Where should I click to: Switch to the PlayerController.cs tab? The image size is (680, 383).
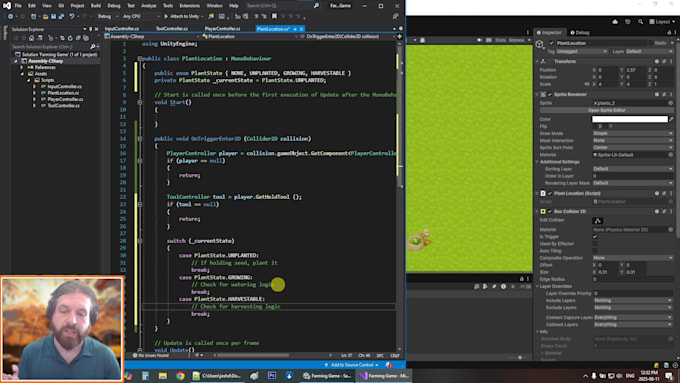click(222, 29)
